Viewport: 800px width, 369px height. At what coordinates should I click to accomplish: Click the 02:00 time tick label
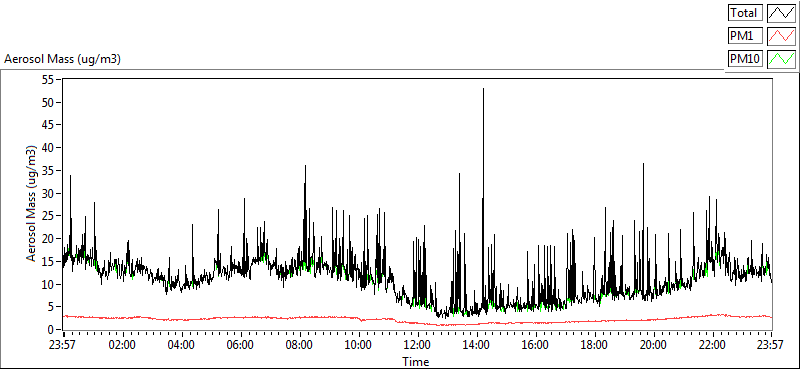pyautogui.click(x=121, y=345)
